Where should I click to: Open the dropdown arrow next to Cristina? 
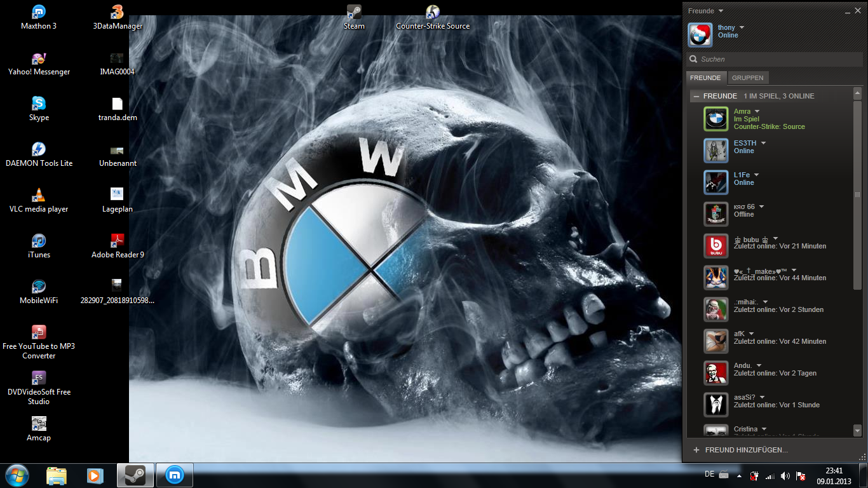[x=764, y=430]
